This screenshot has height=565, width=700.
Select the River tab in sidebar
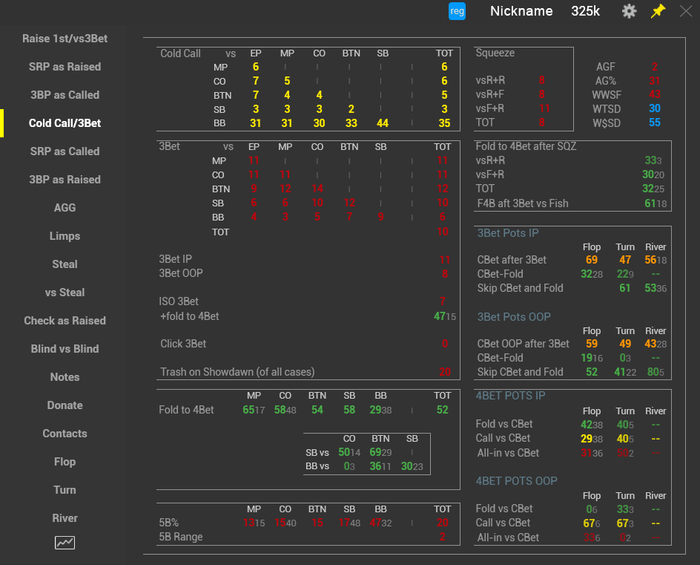65,518
